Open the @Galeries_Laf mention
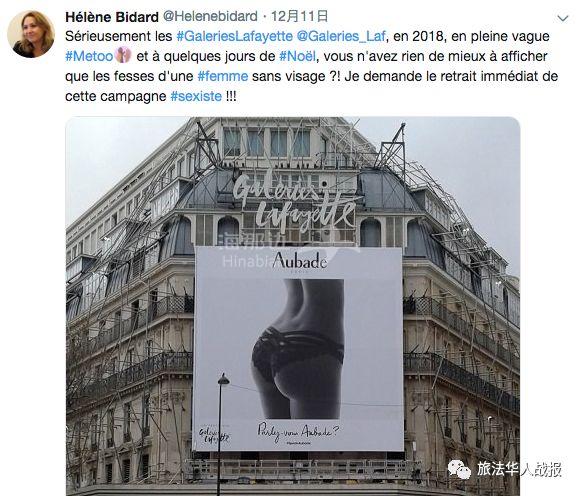580x496 pixels. pyautogui.click(x=341, y=36)
